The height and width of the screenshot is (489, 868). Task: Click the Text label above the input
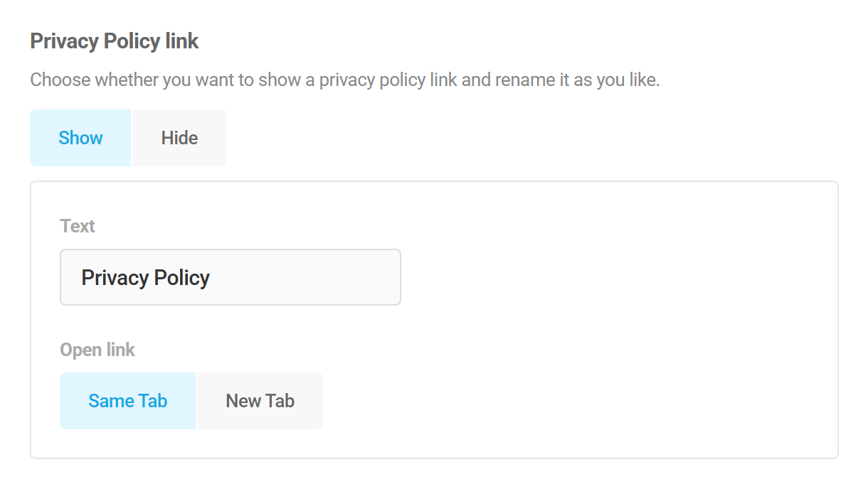[x=77, y=226]
